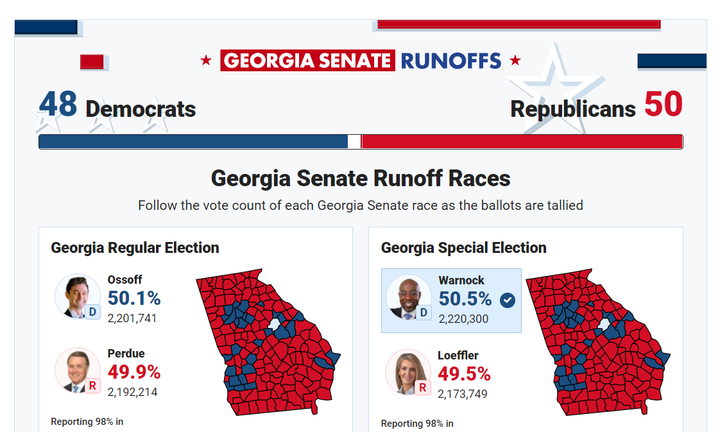Click the winner checkmark beside Warnock
720x432 pixels.
click(508, 299)
